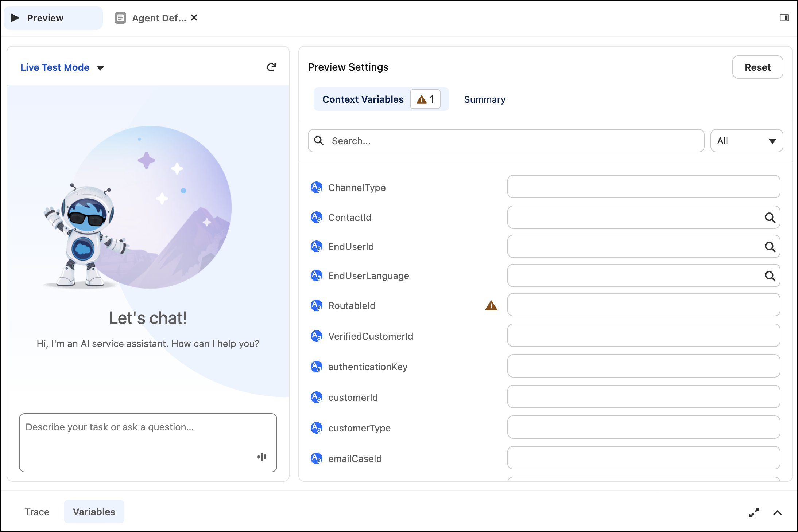Select the Preview tab
798x532 pixels.
tap(53, 18)
